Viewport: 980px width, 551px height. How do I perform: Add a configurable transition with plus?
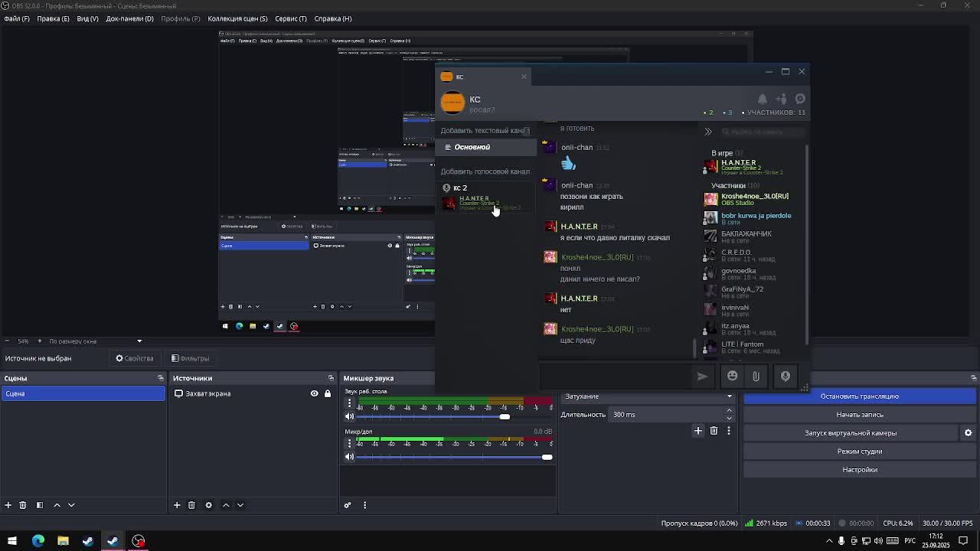pos(698,431)
